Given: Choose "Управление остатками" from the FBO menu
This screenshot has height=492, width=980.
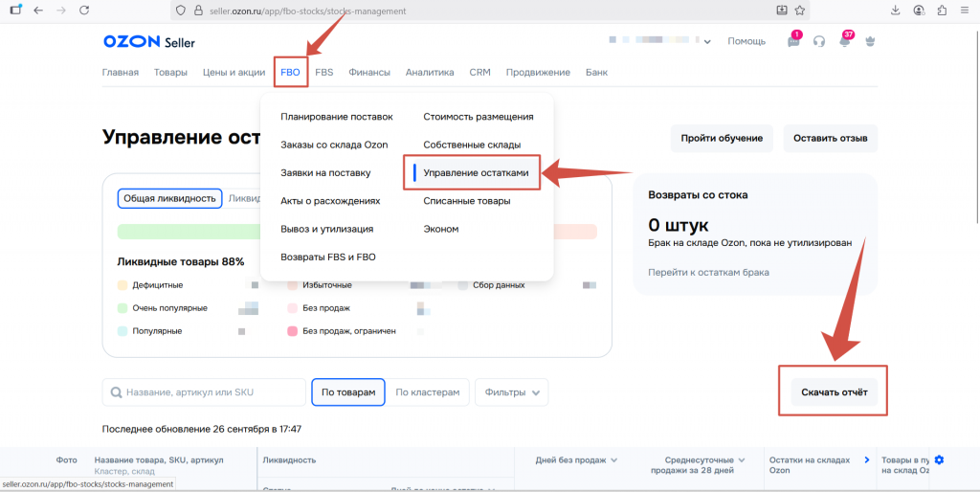Looking at the screenshot, I should pos(476,173).
